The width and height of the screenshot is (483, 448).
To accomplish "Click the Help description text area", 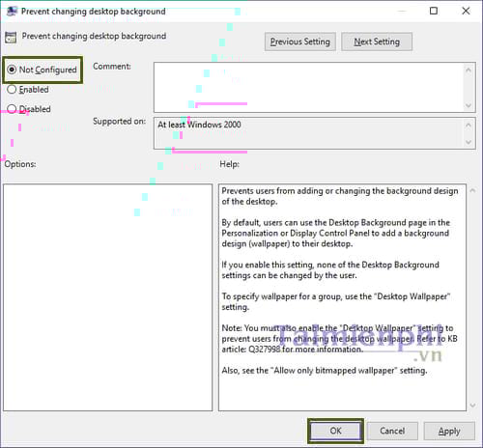I will click(x=342, y=297).
